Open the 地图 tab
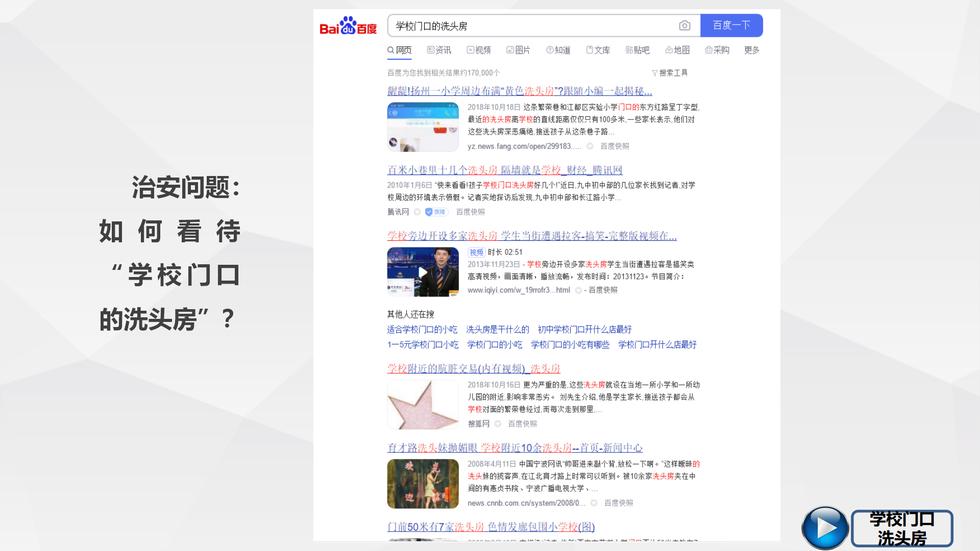Image resolution: width=980 pixels, height=551 pixels. (x=677, y=50)
